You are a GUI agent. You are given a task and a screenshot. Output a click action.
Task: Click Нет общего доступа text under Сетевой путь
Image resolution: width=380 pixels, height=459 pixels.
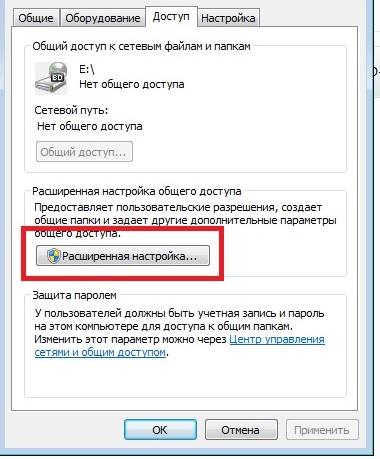(90, 126)
